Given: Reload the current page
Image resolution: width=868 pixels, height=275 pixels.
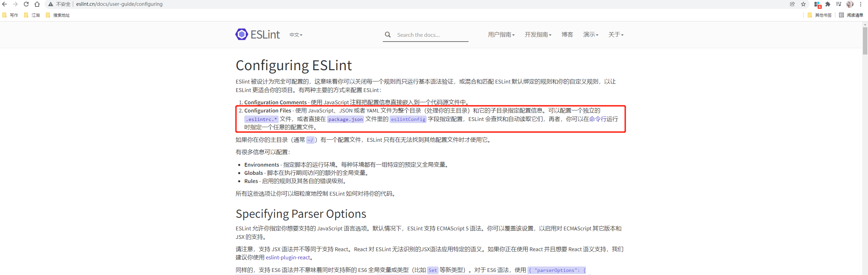Looking at the screenshot, I should 26,4.
